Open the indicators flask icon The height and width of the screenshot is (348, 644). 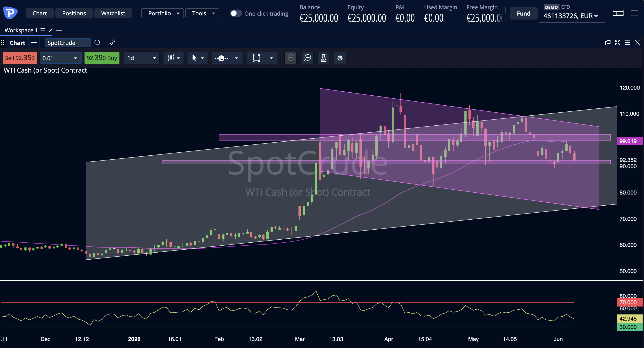(x=323, y=58)
